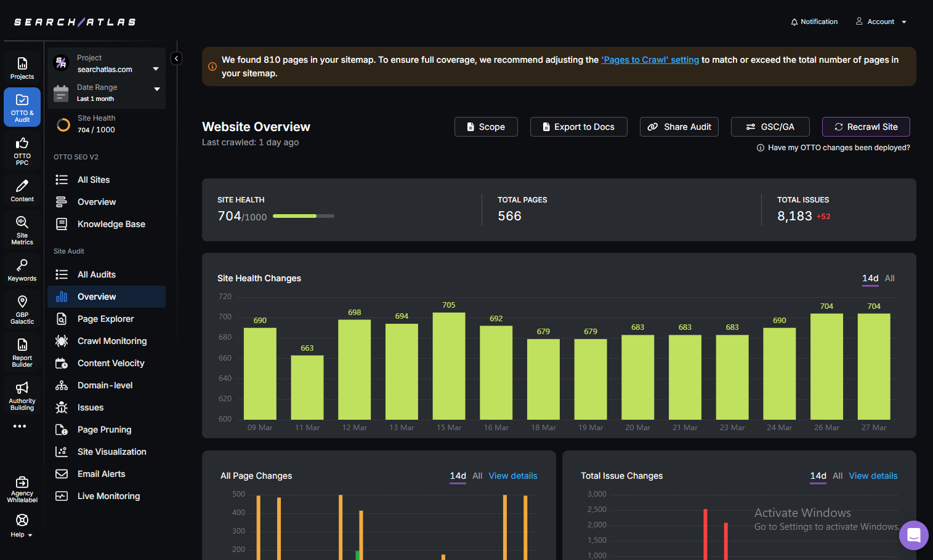
Task: Select the OTTO PPC sidebar icon
Action: pos(22,146)
